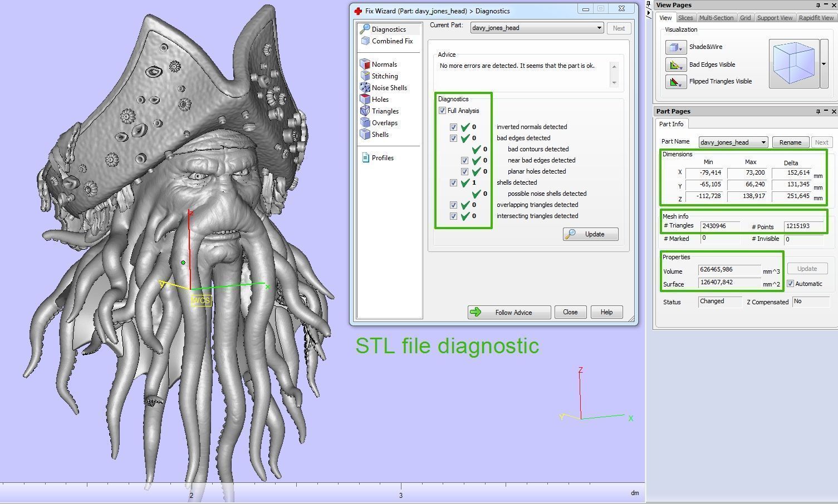Open the Shells fix page
The width and height of the screenshot is (838, 504).
point(375,134)
